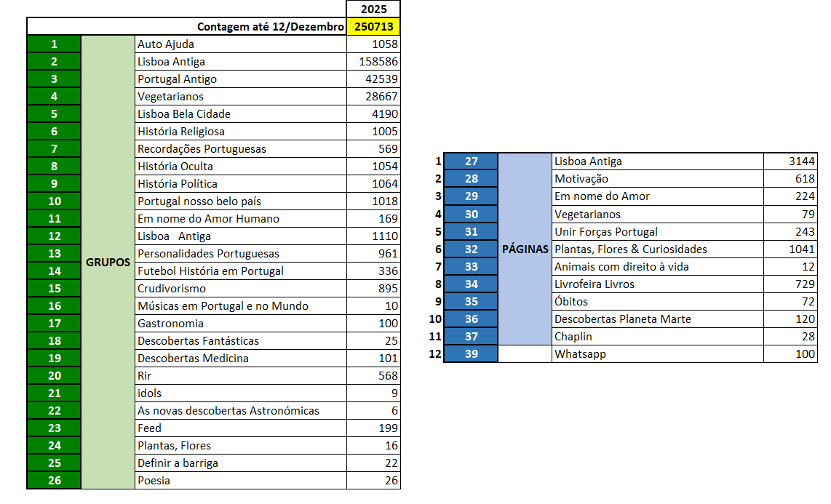Select the blue number 39 cell
831x504 pixels.
471,354
